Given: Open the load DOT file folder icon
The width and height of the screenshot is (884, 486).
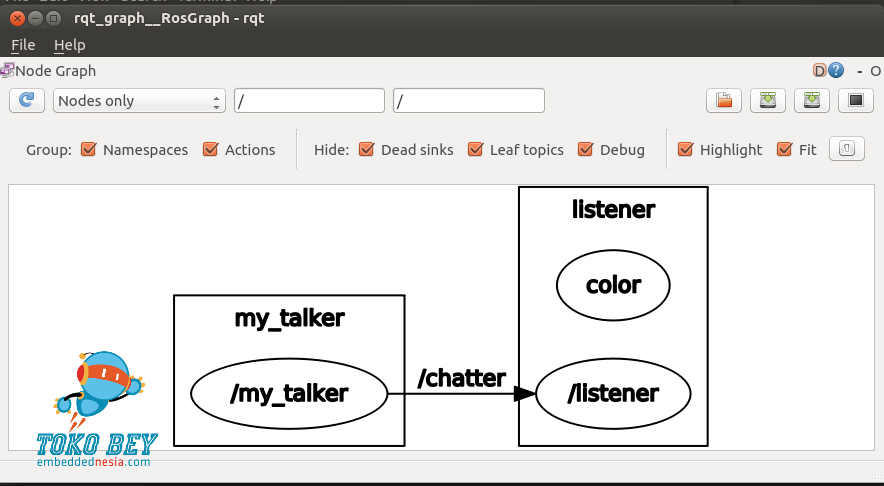Looking at the screenshot, I should [723, 101].
